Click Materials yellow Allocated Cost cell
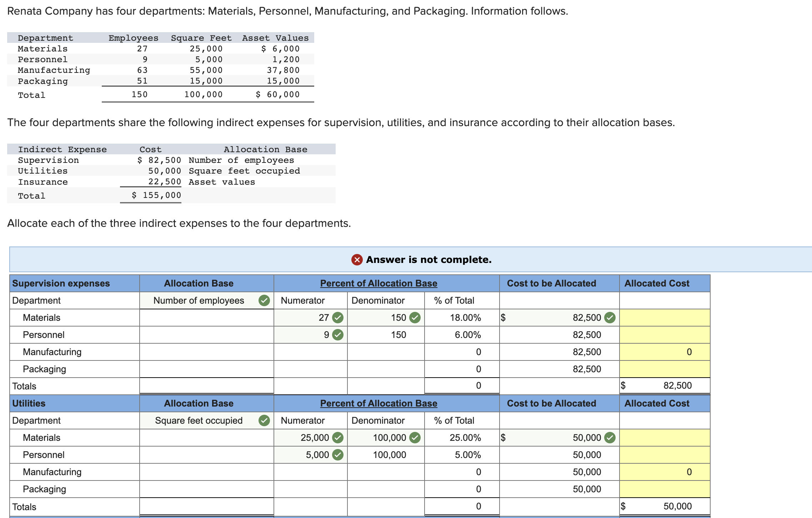Image resolution: width=812 pixels, height=518 pixels. [x=664, y=318]
